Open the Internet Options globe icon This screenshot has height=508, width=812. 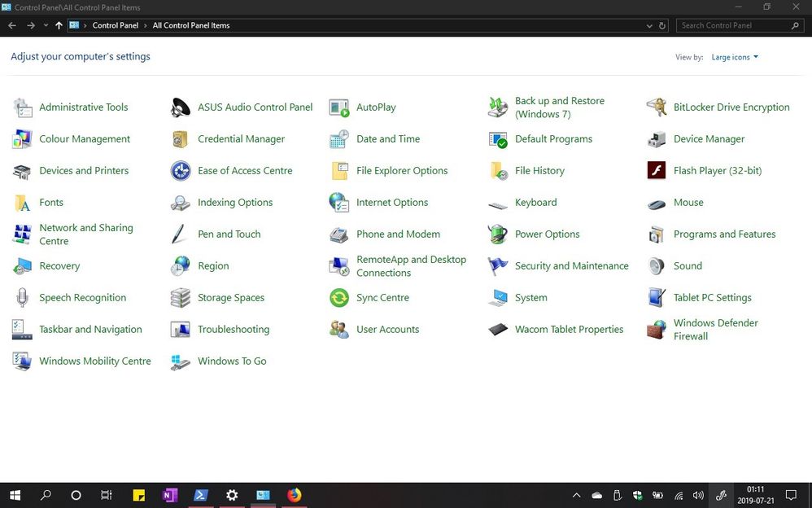point(339,203)
